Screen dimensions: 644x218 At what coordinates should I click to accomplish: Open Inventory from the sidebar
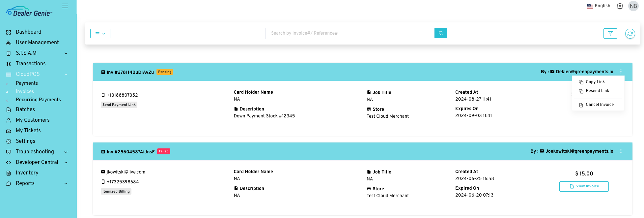tap(27, 173)
